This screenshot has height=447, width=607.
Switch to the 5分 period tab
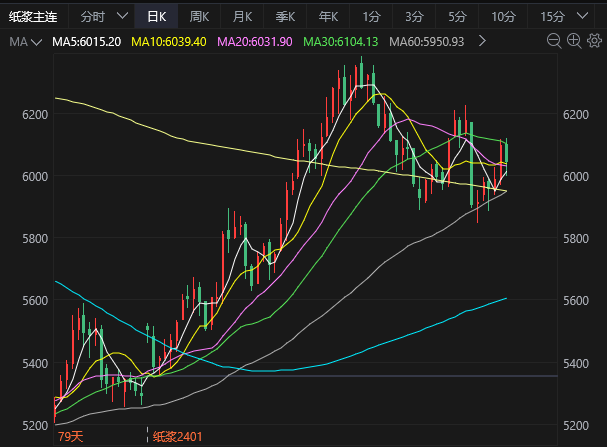(457, 16)
